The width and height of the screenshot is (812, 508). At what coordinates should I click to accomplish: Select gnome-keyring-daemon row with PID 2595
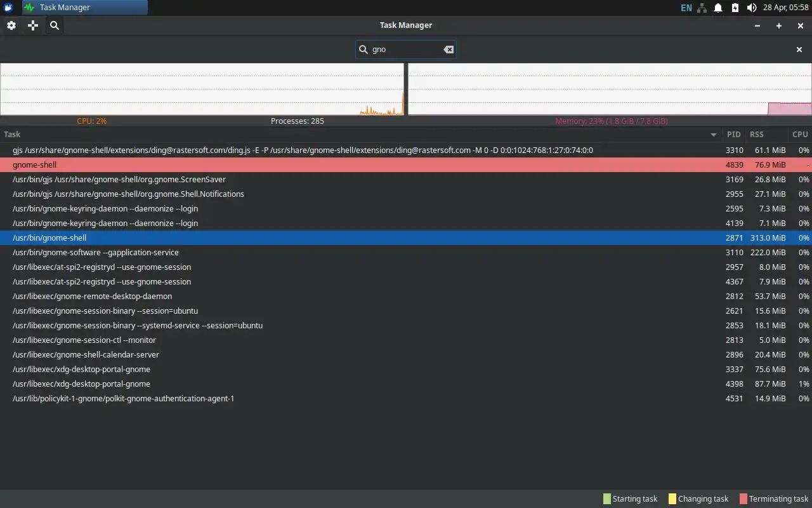pyautogui.click(x=406, y=209)
